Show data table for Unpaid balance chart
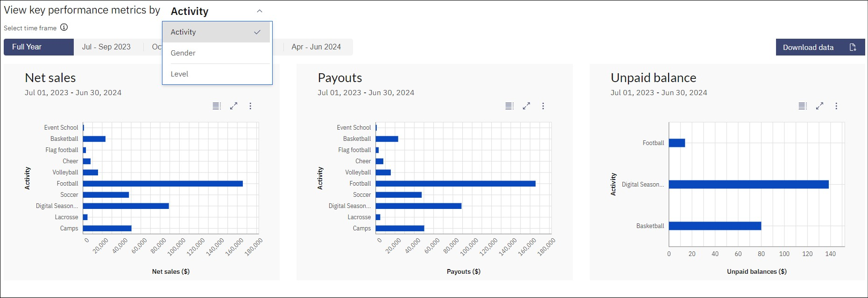This screenshot has height=298, width=868. (x=803, y=106)
